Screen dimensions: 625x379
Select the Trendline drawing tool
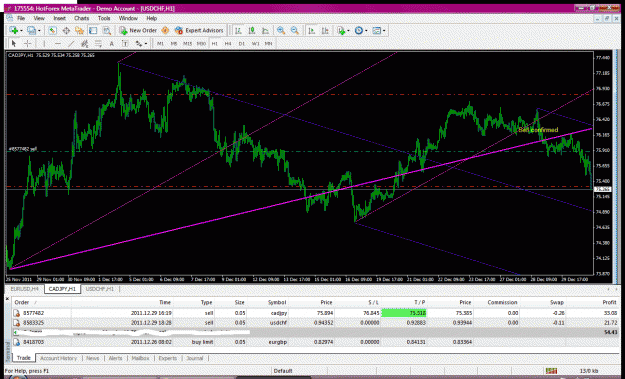click(x=71, y=43)
